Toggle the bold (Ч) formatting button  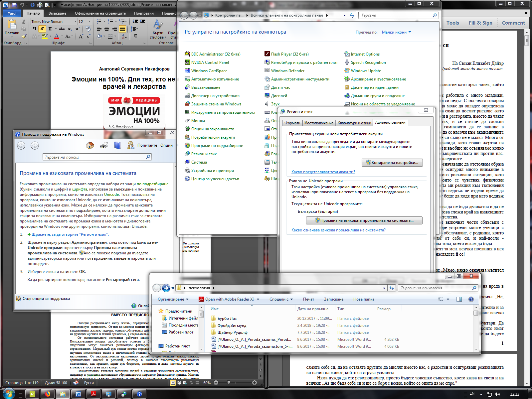click(x=35, y=29)
